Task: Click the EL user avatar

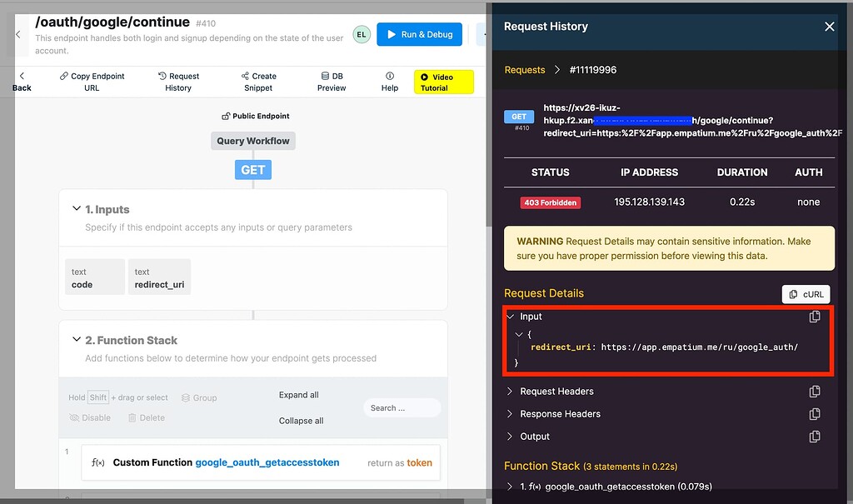Action: [x=361, y=34]
